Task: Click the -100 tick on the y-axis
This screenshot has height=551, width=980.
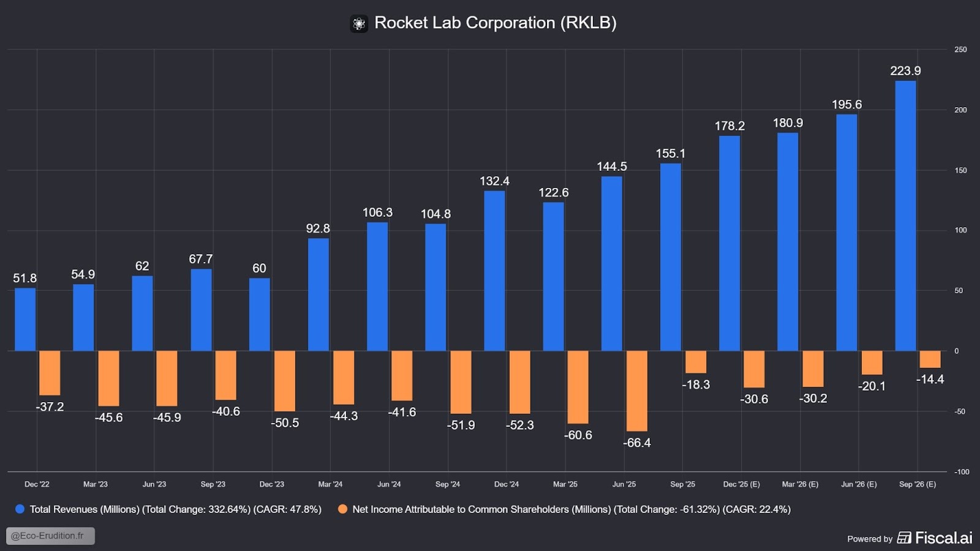Action: pos(962,472)
